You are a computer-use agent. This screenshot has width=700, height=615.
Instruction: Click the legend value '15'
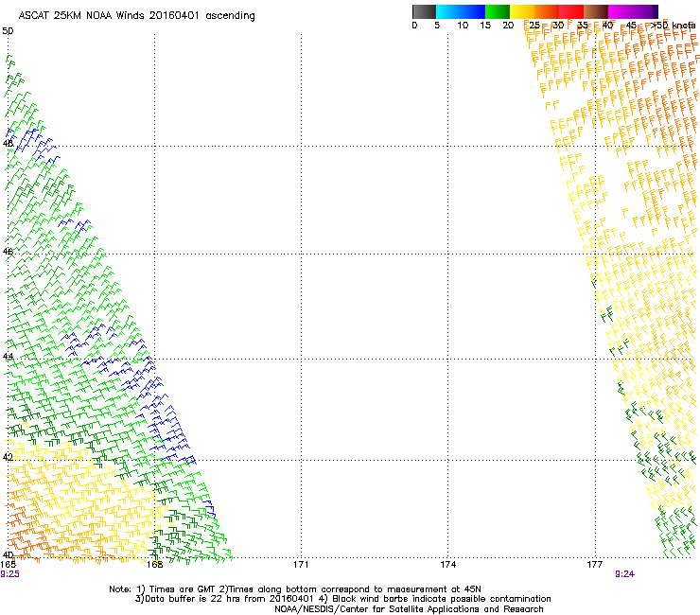[485, 26]
